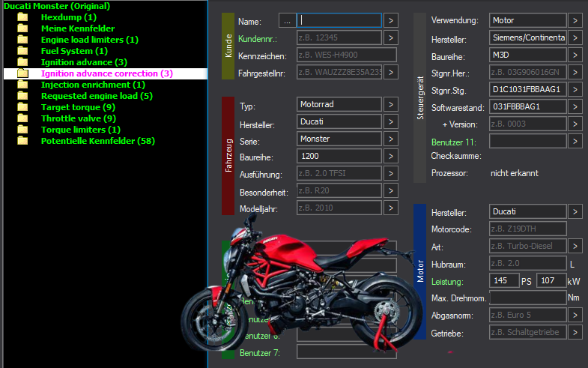Click Leistung PS field showing 145

(x=504, y=280)
